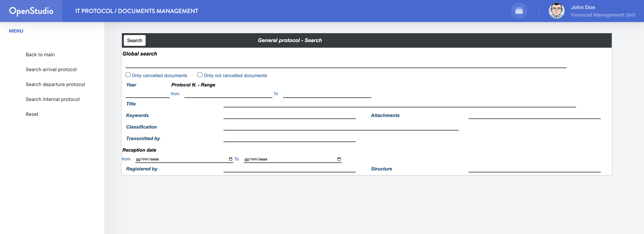The image size is (644, 234).
Task: Select Reset in the menu
Action: click(32, 114)
